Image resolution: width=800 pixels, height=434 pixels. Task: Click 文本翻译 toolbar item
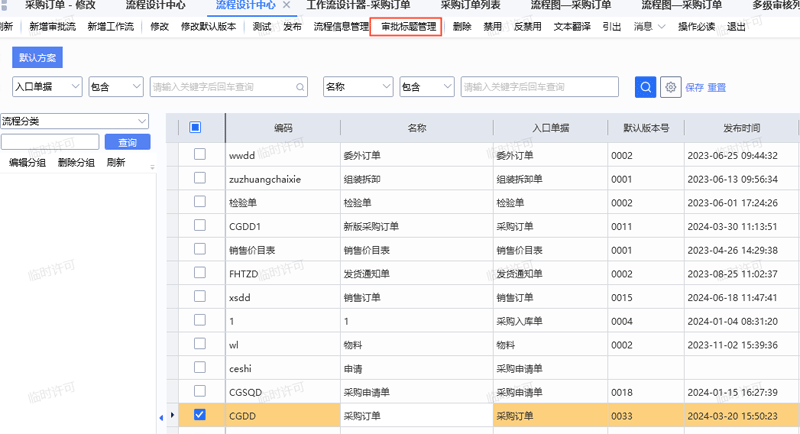pyautogui.click(x=572, y=27)
